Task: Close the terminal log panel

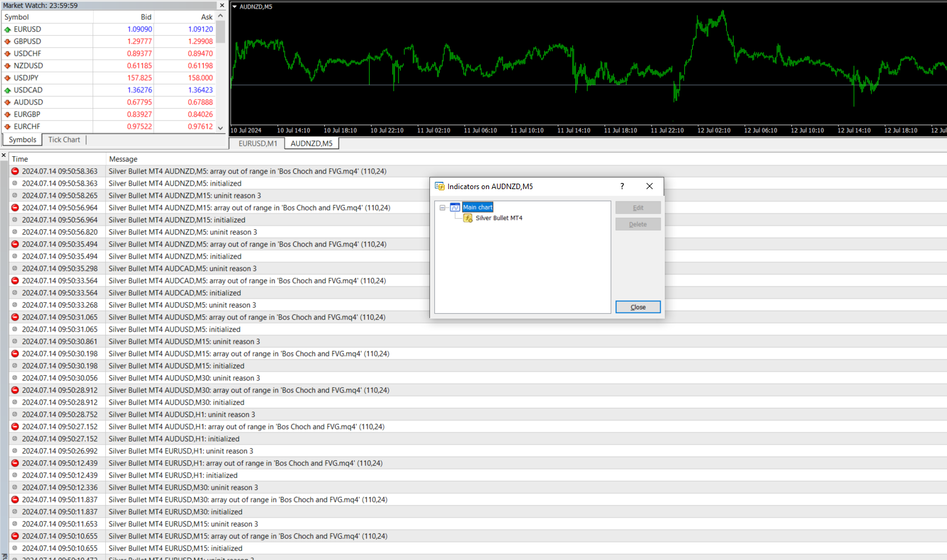Action: click(x=4, y=156)
